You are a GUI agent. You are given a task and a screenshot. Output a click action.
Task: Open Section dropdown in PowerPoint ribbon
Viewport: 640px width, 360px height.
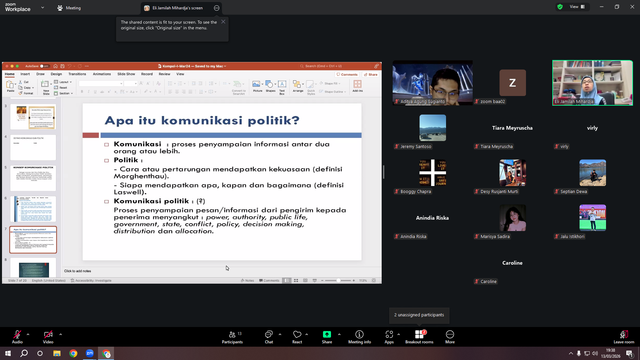coord(63,93)
